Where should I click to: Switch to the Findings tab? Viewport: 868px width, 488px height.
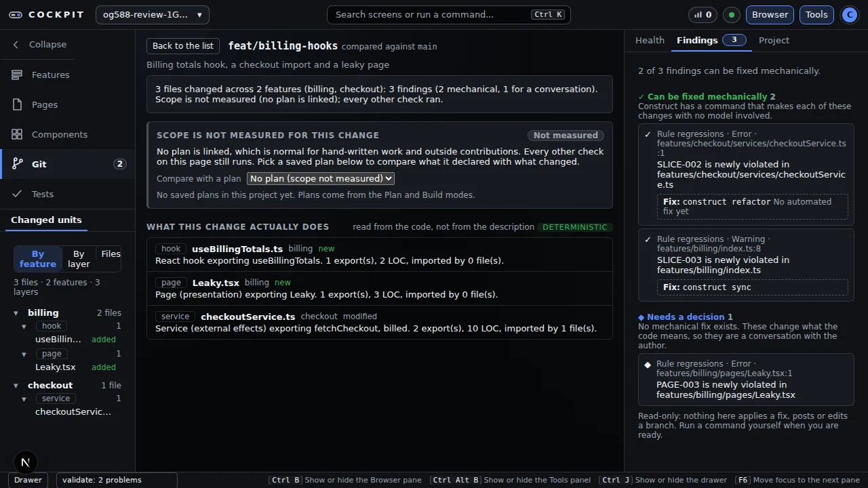711,40
